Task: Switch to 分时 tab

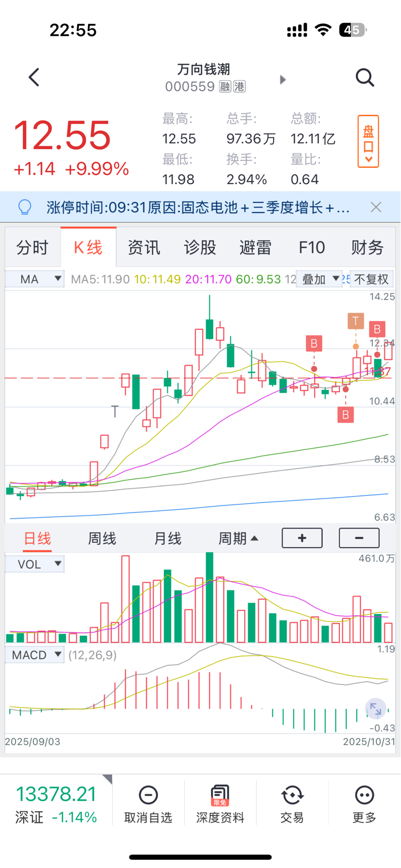Action: click(x=32, y=248)
